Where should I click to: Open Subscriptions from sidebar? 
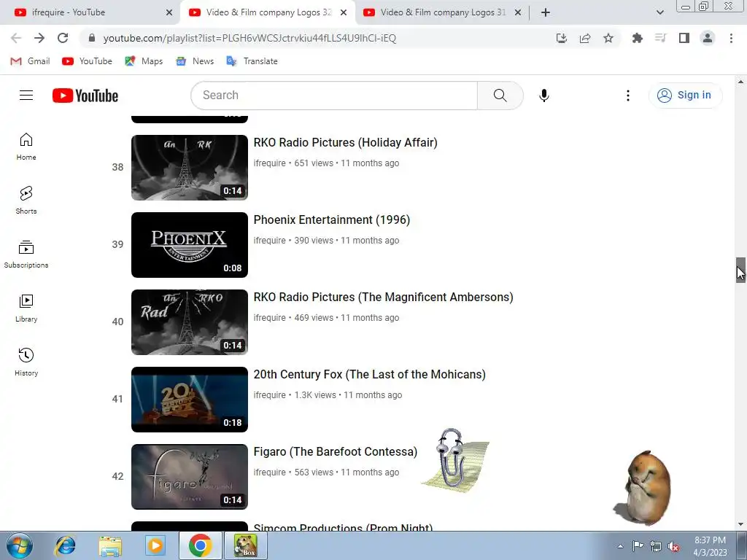coord(26,254)
